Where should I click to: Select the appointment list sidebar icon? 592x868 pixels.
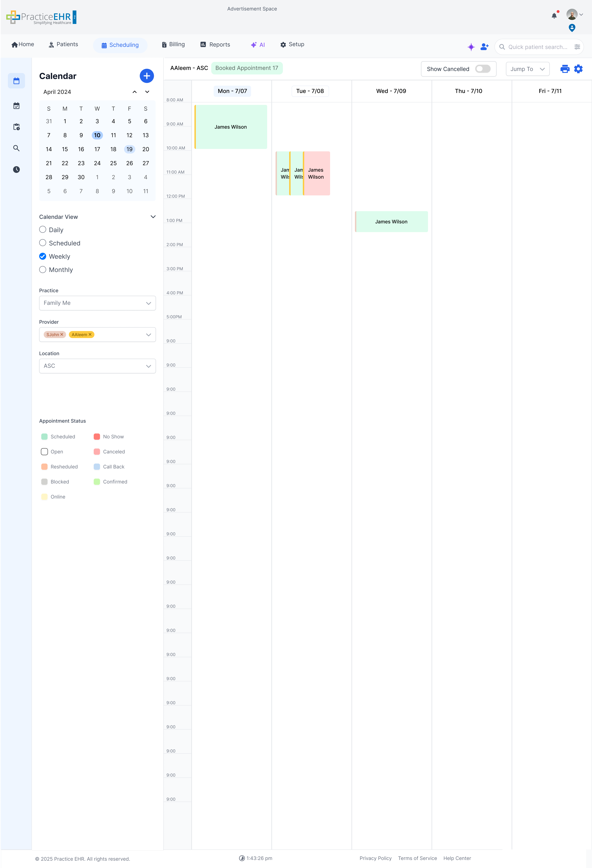pos(16,106)
